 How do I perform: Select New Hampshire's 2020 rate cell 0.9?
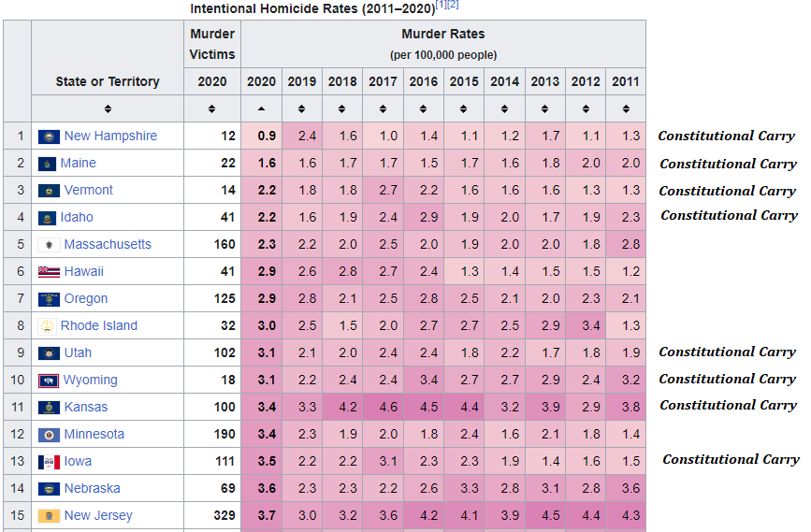261,136
